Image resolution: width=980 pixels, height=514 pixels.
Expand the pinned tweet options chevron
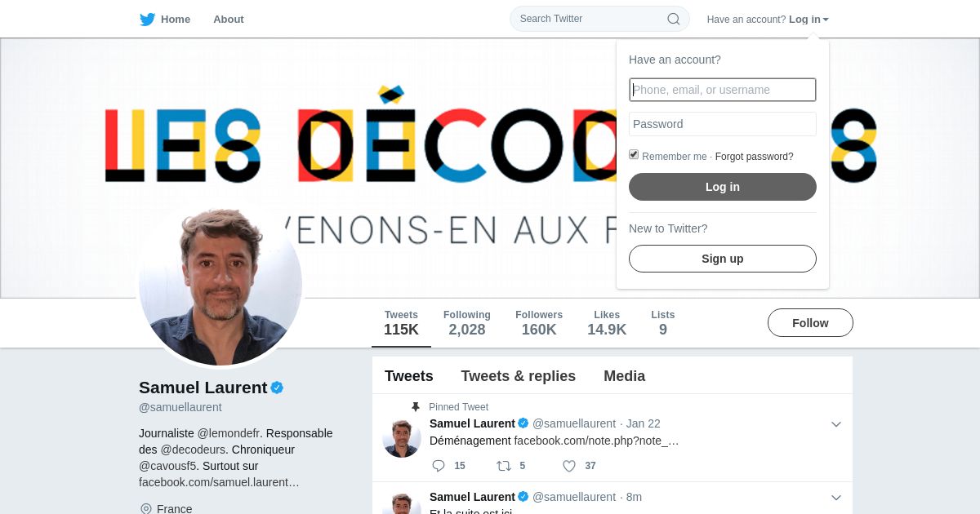point(836,424)
